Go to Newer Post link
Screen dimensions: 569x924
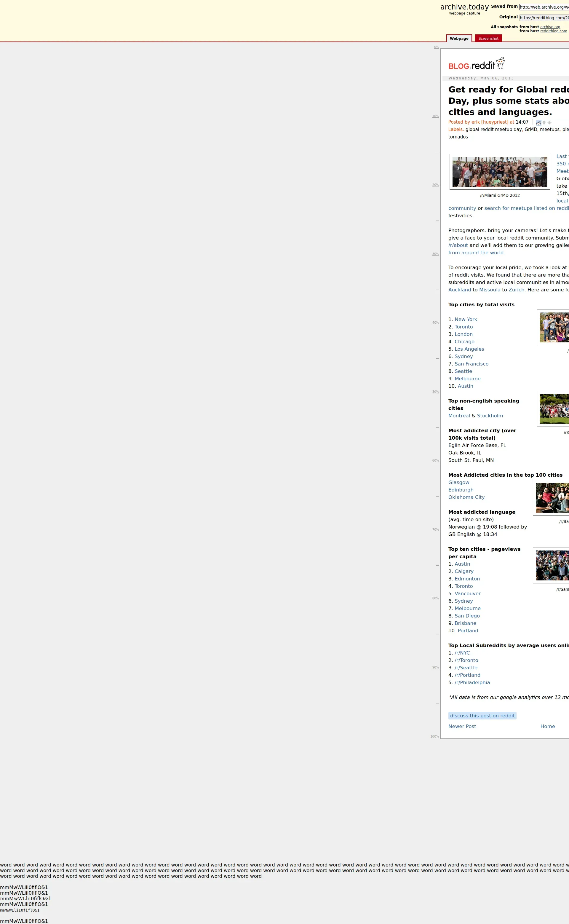(462, 726)
